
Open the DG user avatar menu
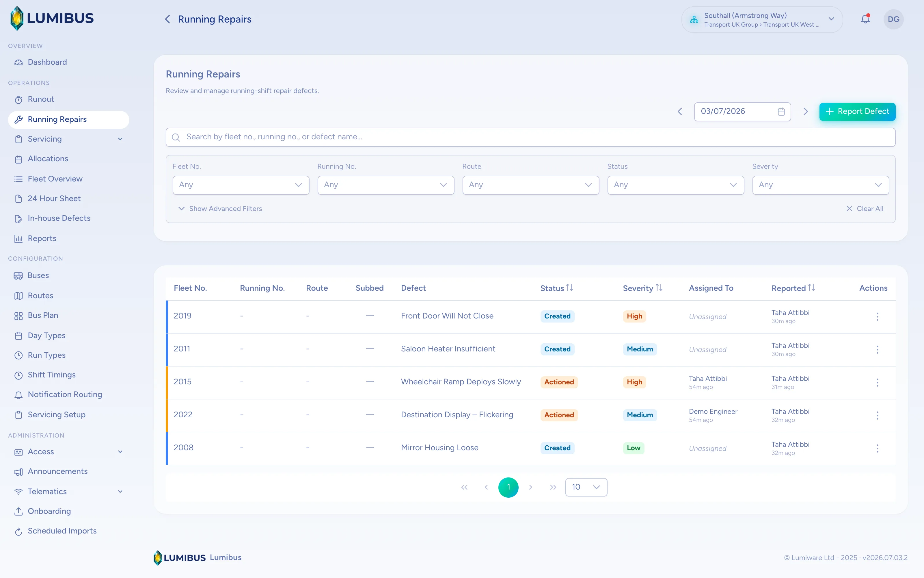(x=893, y=19)
